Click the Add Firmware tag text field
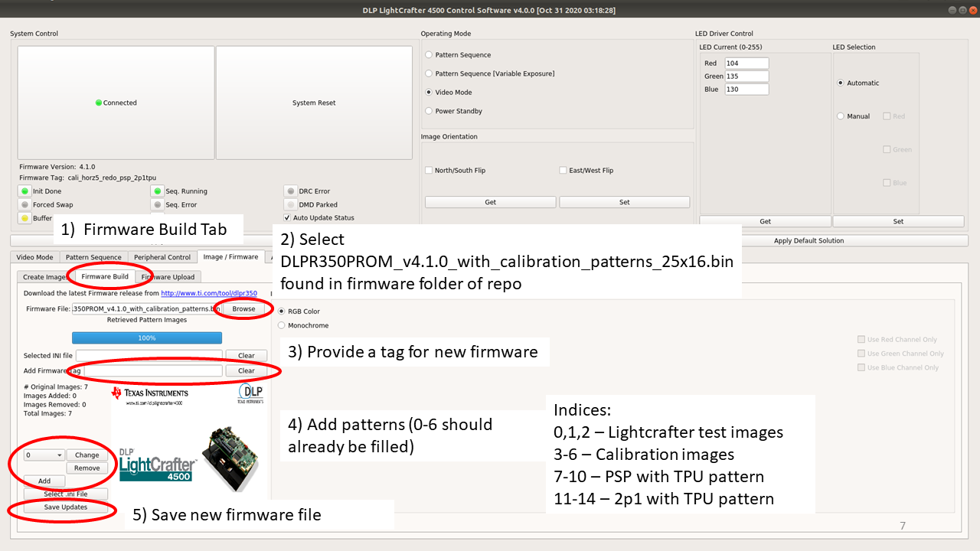The image size is (980, 551). pyautogui.click(x=153, y=370)
